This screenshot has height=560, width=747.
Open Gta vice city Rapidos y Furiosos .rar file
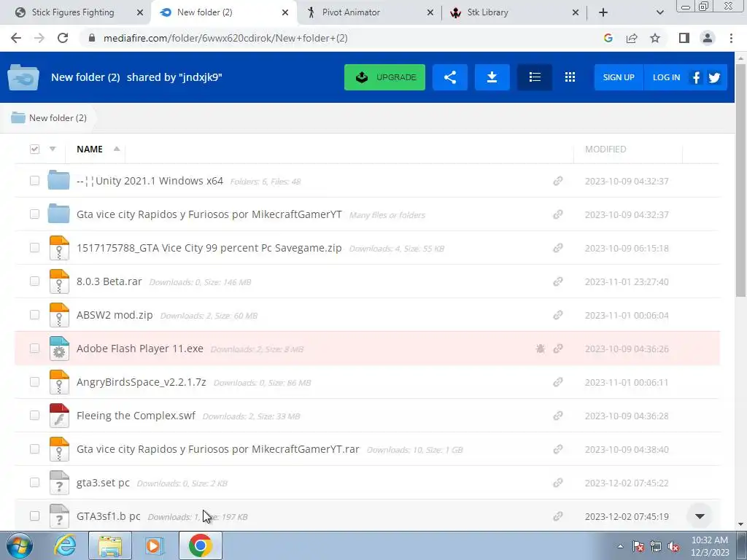pos(217,449)
